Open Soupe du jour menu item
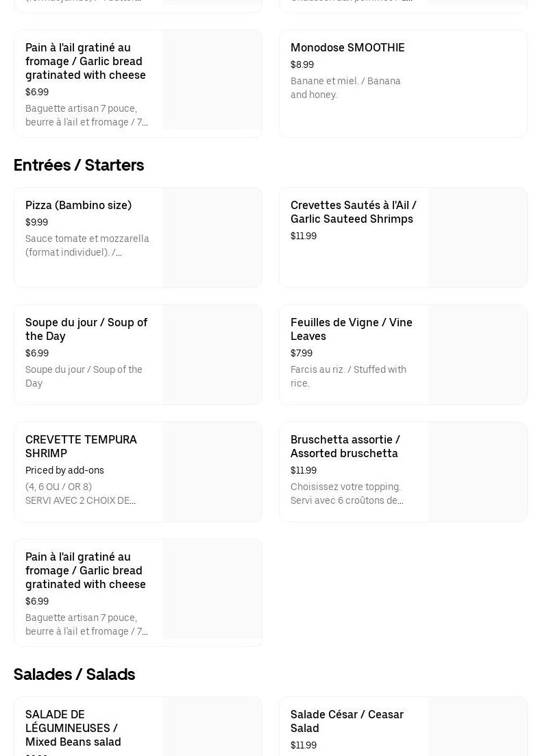Viewport: 551px width, 756px height. (86, 329)
